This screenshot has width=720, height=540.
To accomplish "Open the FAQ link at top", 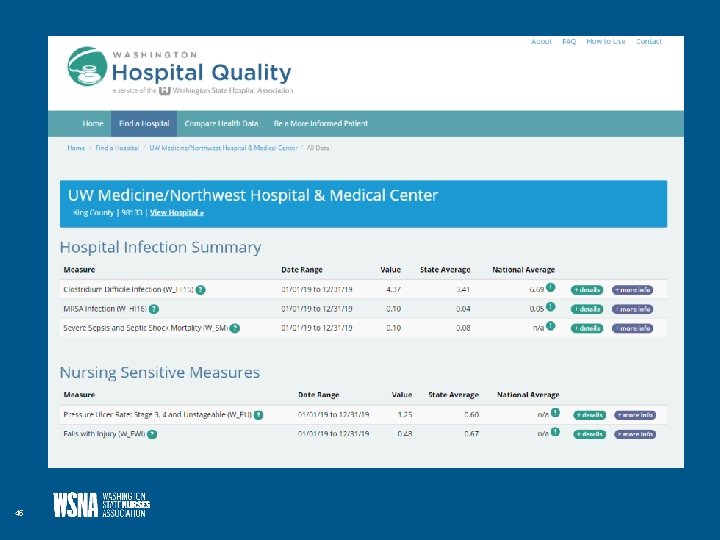I will [x=569, y=41].
